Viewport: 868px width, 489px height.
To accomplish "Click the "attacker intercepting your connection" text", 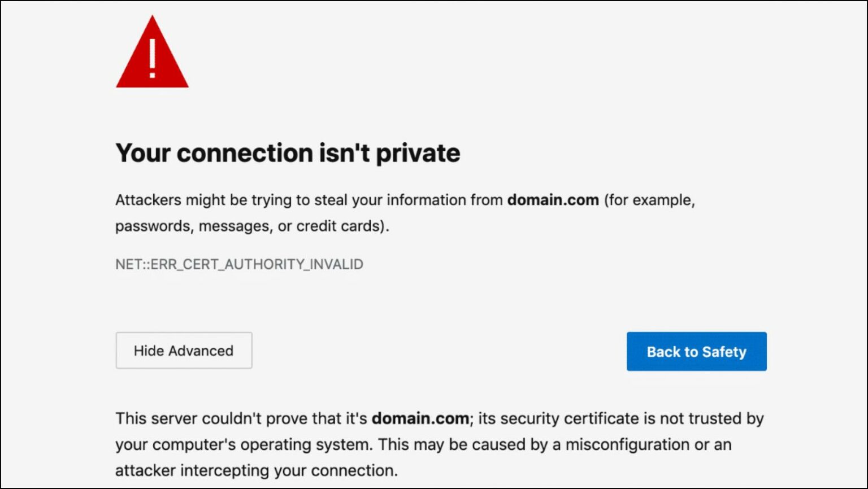I will 256,470.
